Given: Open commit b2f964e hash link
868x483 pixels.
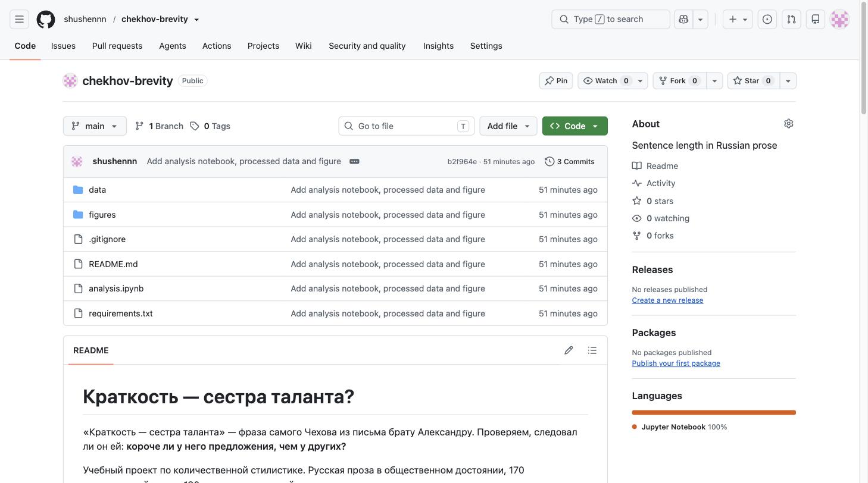Looking at the screenshot, I should 462,162.
